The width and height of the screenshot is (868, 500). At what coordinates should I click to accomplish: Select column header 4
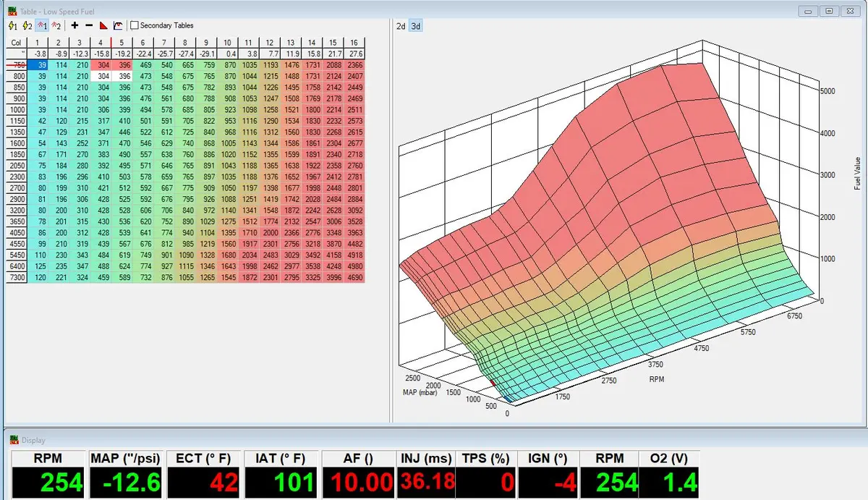(101, 43)
